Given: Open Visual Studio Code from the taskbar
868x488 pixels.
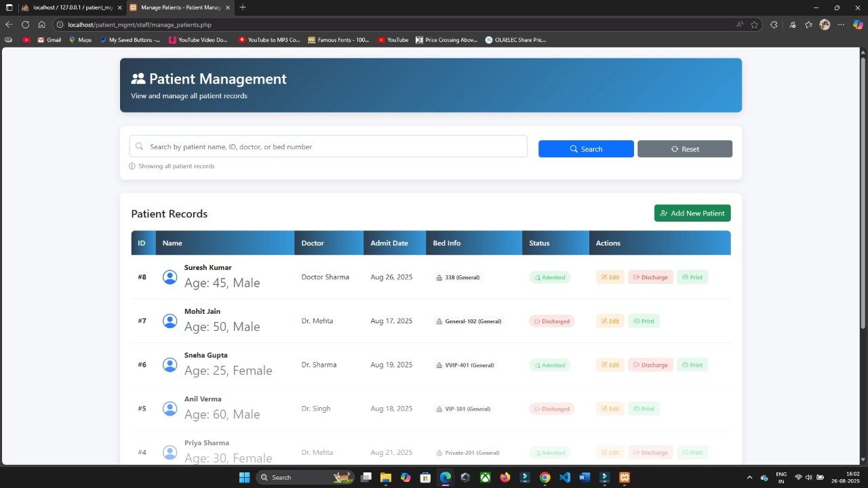Looking at the screenshot, I should coord(565,477).
